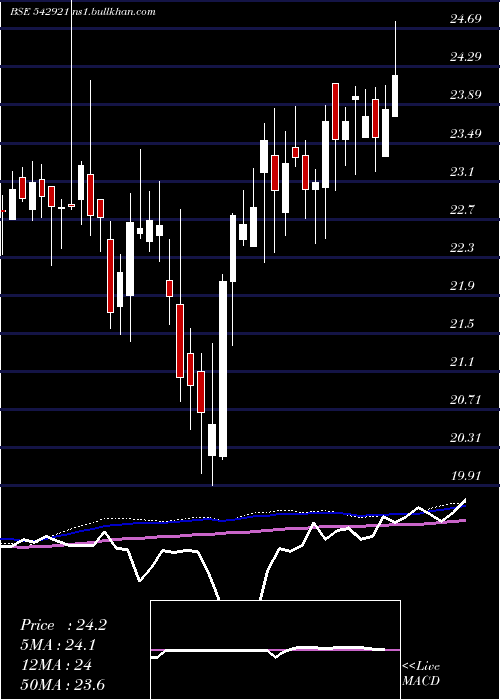
Task: Click the 50MA : 23.6 readout
Action: point(63,684)
